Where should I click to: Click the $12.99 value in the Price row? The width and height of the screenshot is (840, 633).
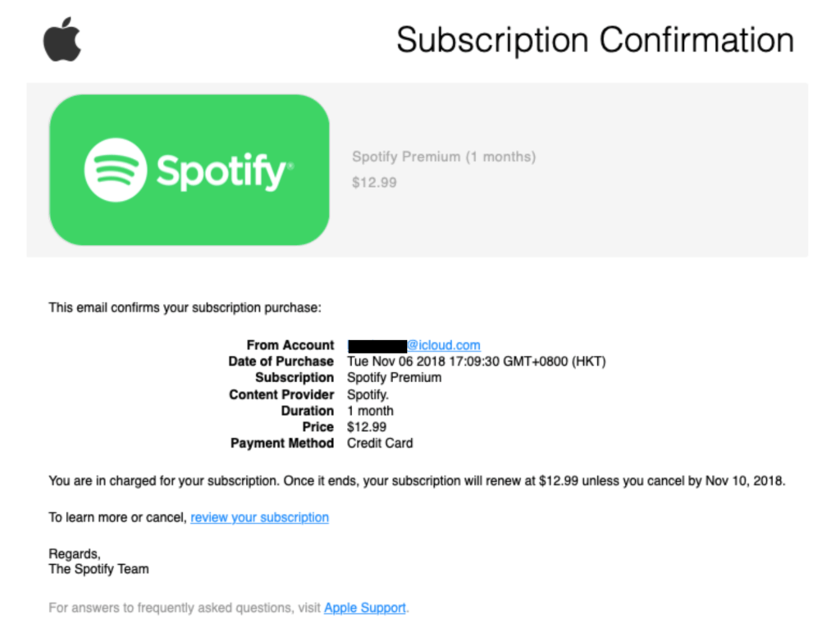[367, 427]
